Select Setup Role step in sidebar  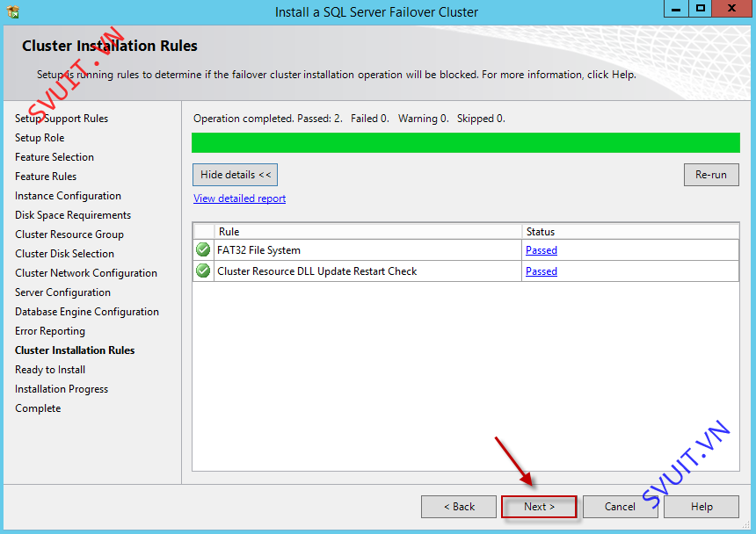[40, 138]
